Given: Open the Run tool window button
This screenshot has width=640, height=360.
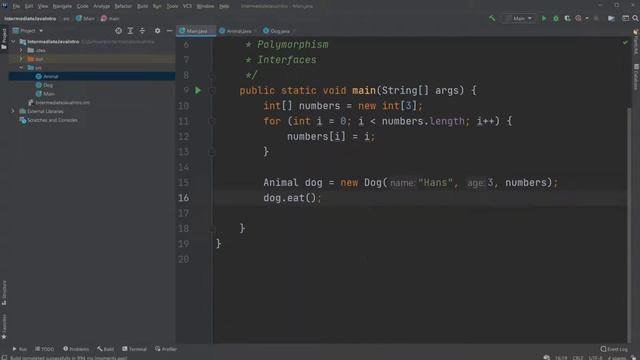Looking at the screenshot, I should point(19,349).
